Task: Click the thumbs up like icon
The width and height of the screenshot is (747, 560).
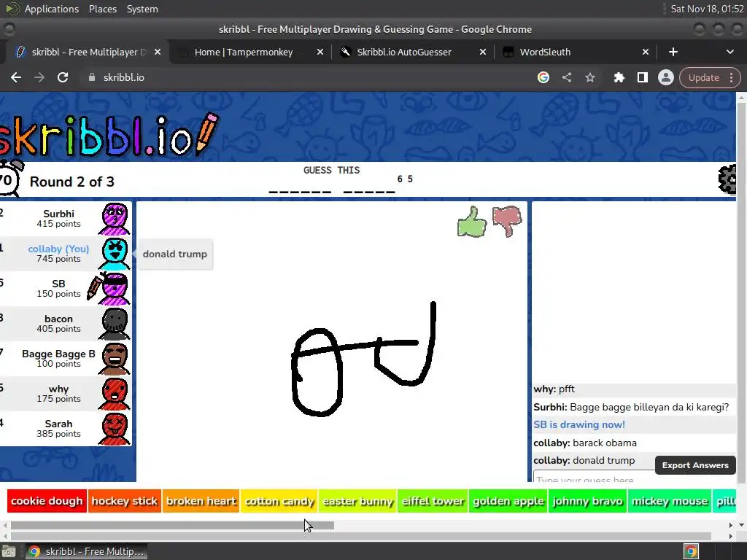Action: (x=472, y=222)
